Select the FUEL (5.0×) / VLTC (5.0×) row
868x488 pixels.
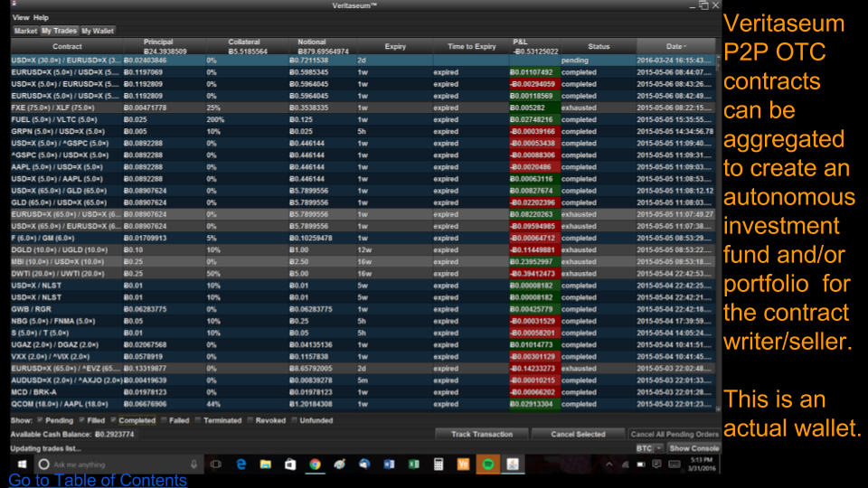coord(363,119)
